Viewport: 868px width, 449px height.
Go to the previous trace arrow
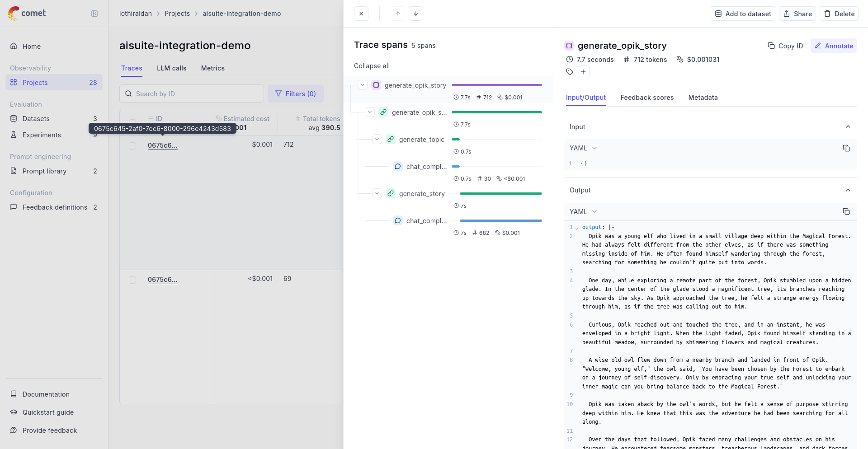[398, 14]
